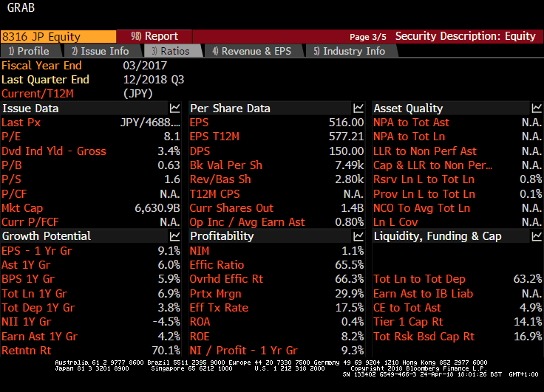Click the NPA to Tot Ast label
Screen dimensions: 544x392
[411, 123]
